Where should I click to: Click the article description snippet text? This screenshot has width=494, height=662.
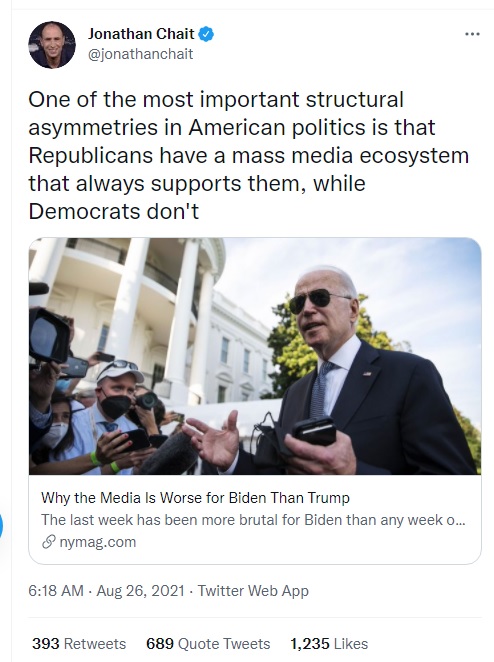click(253, 520)
